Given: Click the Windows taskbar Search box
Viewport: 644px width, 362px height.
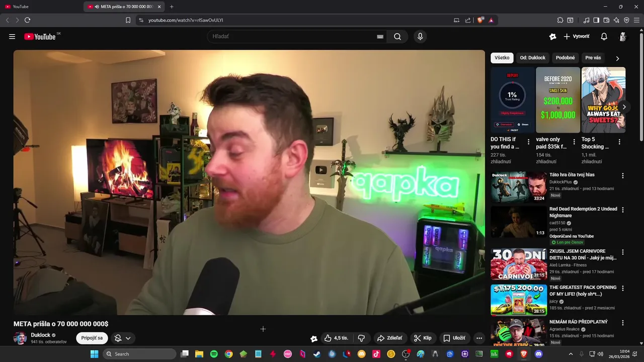Looking at the screenshot, I should [140, 354].
